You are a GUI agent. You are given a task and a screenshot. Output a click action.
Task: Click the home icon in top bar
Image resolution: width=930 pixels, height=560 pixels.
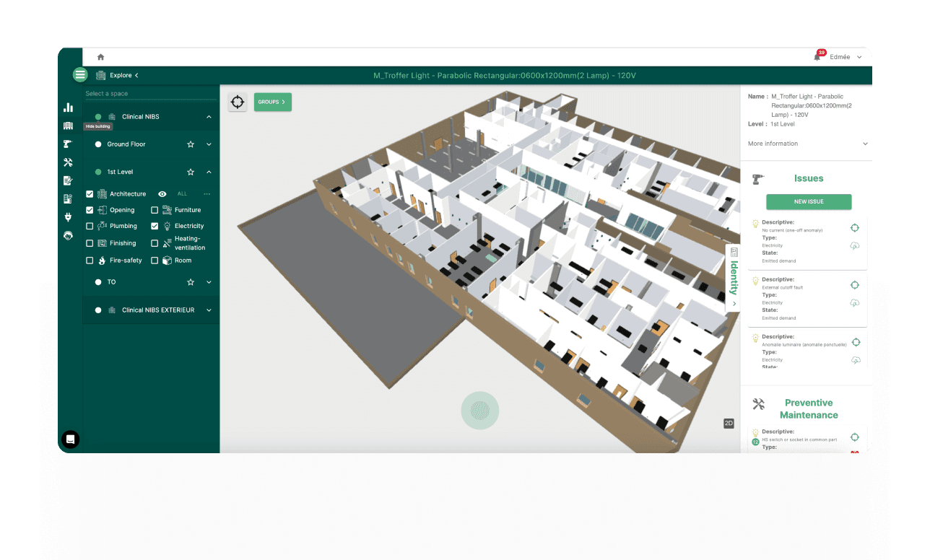point(100,57)
